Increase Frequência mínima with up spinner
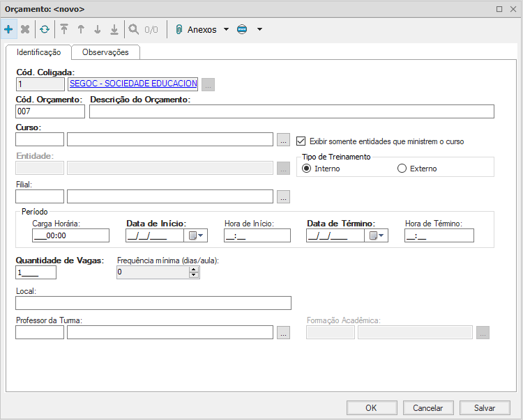 (194, 270)
